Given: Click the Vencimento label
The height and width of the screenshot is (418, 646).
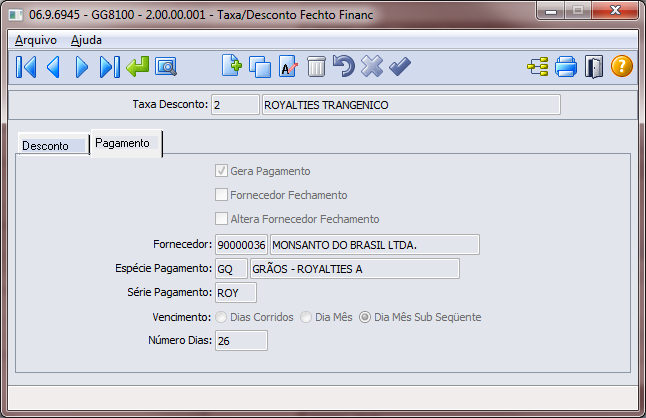Looking at the screenshot, I should pos(182,317).
